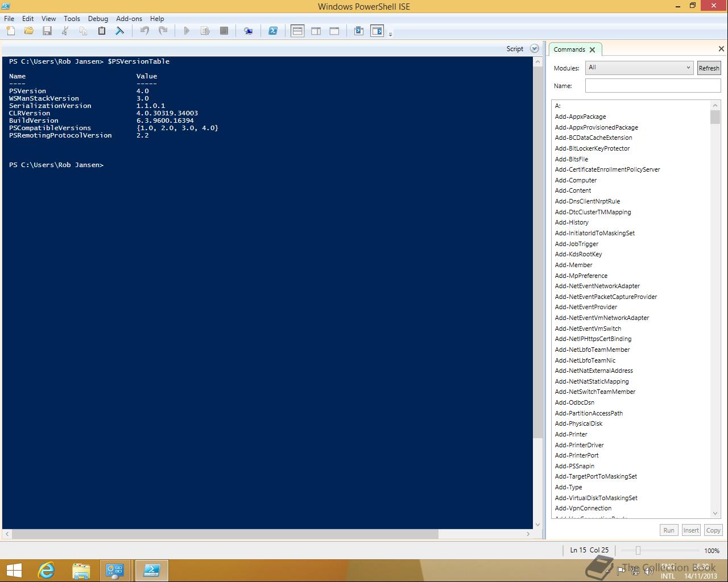Click the Paste clipboard icon
The width and height of the screenshot is (728, 582).
(102, 31)
